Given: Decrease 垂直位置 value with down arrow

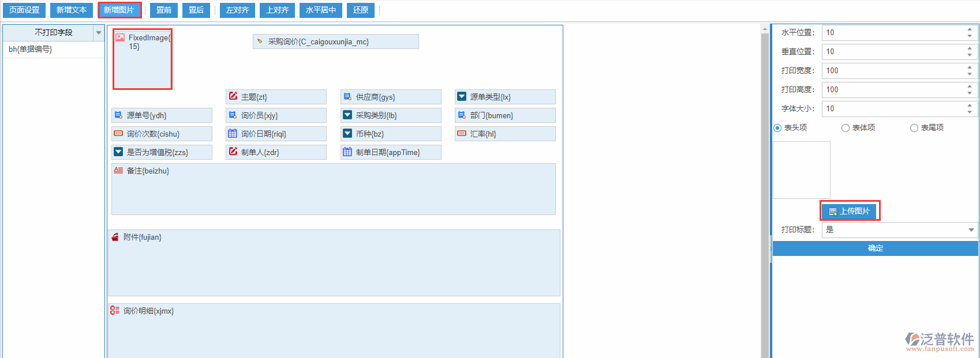Looking at the screenshot, I should 970,55.
